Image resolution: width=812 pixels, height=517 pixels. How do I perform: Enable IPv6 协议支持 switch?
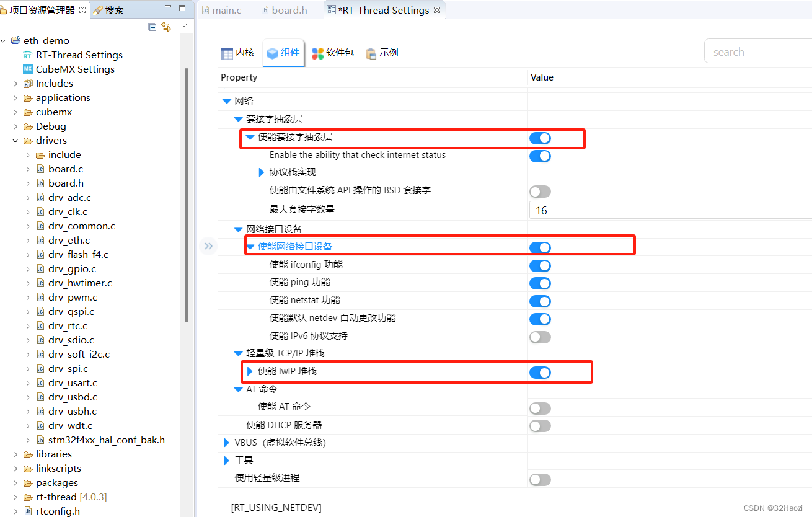pos(540,337)
